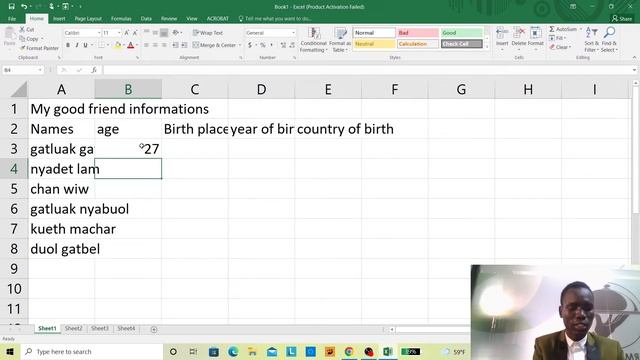Switch to the Insert ribbon tab
Image resolution: width=640 pixels, height=360 pixels.
[x=59, y=19]
